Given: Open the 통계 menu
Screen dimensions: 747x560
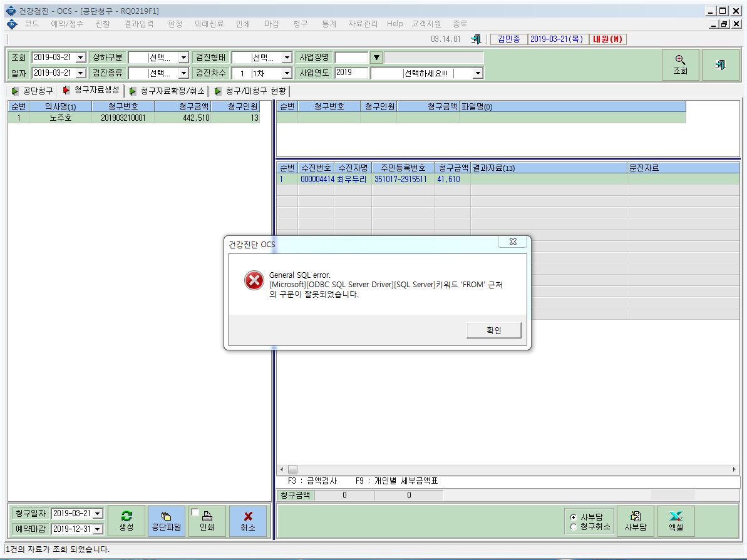Looking at the screenshot, I should point(329,24).
